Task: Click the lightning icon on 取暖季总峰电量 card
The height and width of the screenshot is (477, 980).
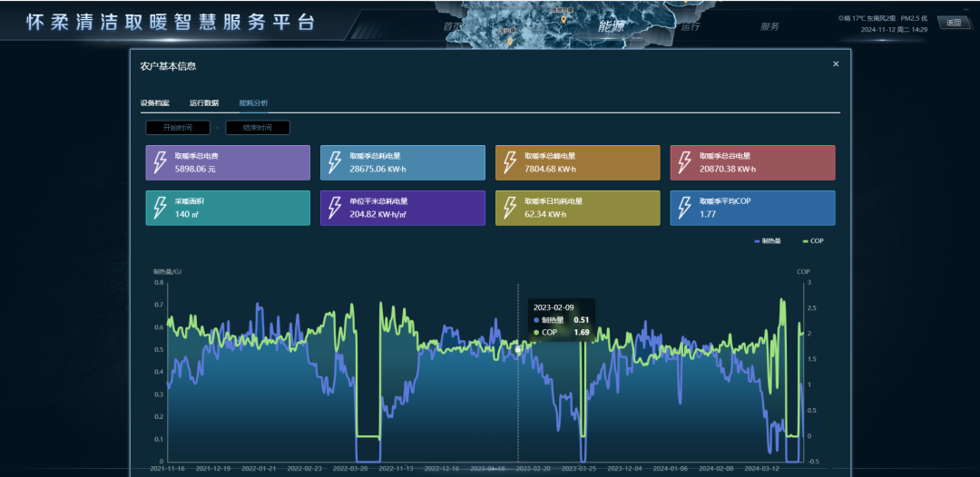Action: pos(510,162)
